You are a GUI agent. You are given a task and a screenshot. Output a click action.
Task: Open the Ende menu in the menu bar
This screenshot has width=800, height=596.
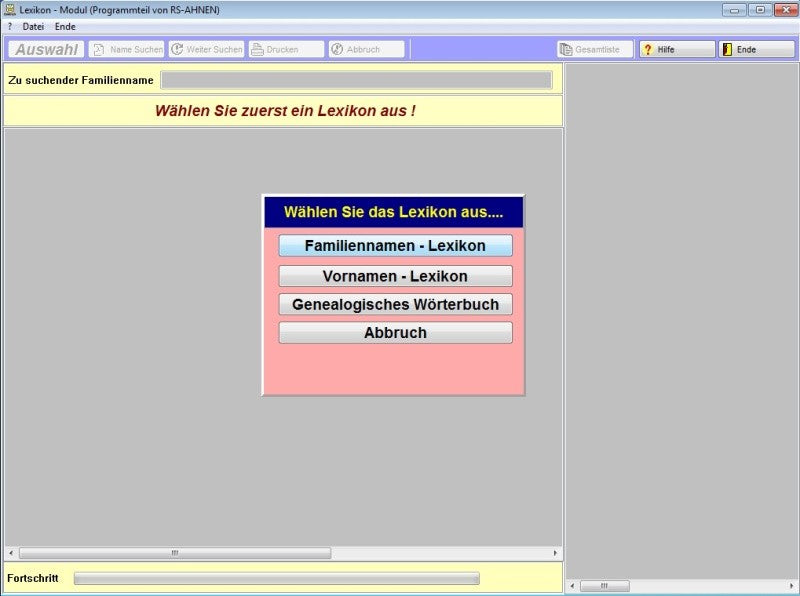tap(65, 27)
